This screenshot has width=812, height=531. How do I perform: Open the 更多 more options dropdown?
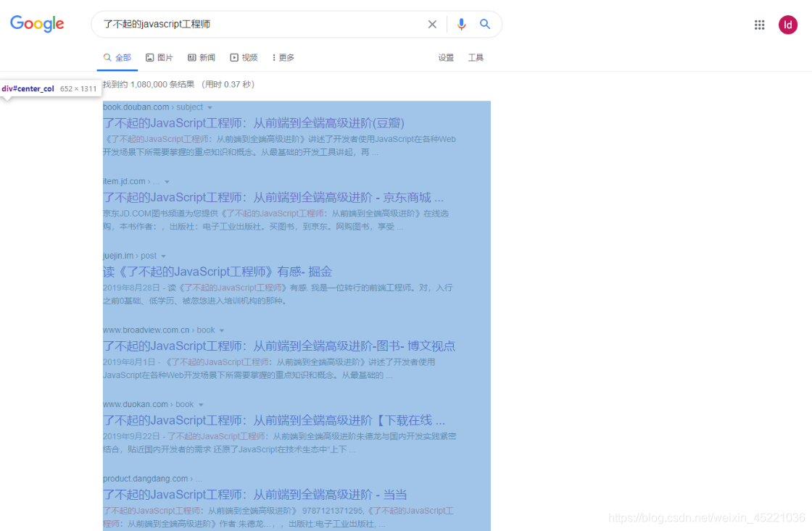[x=283, y=57]
